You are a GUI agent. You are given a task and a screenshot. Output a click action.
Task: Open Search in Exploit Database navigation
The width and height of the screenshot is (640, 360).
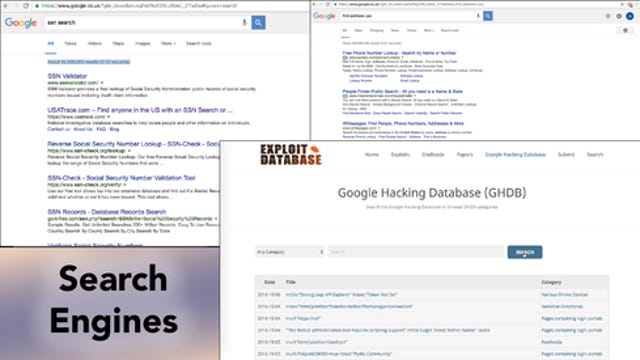coord(595,154)
